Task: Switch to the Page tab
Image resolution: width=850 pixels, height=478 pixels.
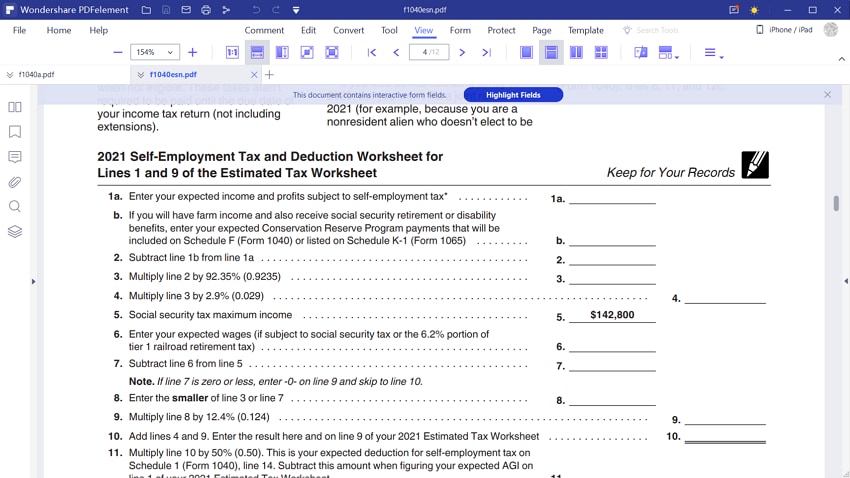Action: coord(542,30)
